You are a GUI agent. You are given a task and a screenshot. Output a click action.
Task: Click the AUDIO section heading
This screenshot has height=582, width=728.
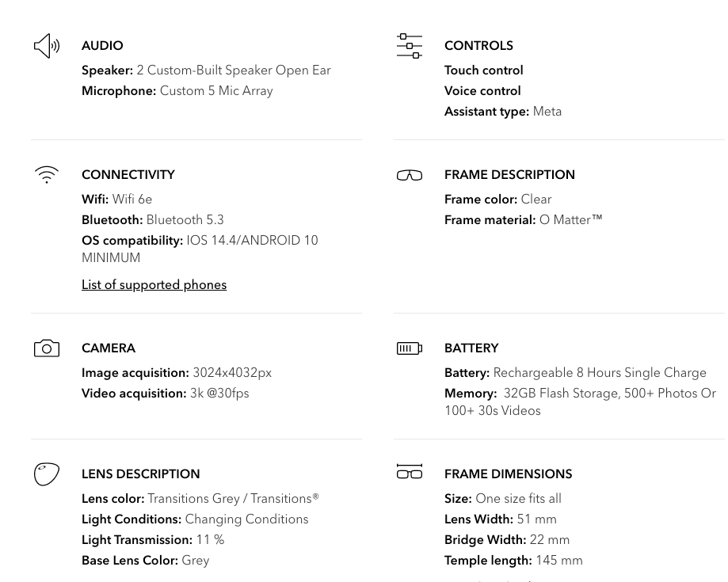coord(102,46)
